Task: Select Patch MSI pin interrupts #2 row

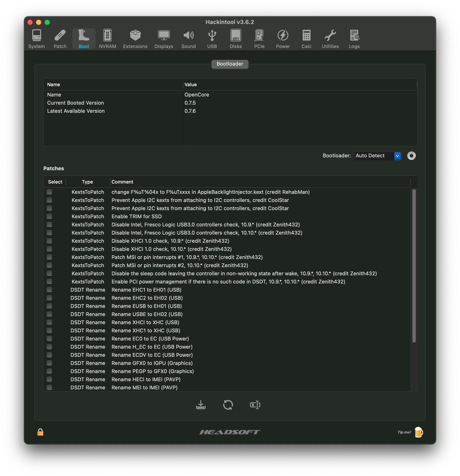Action: coord(227,265)
